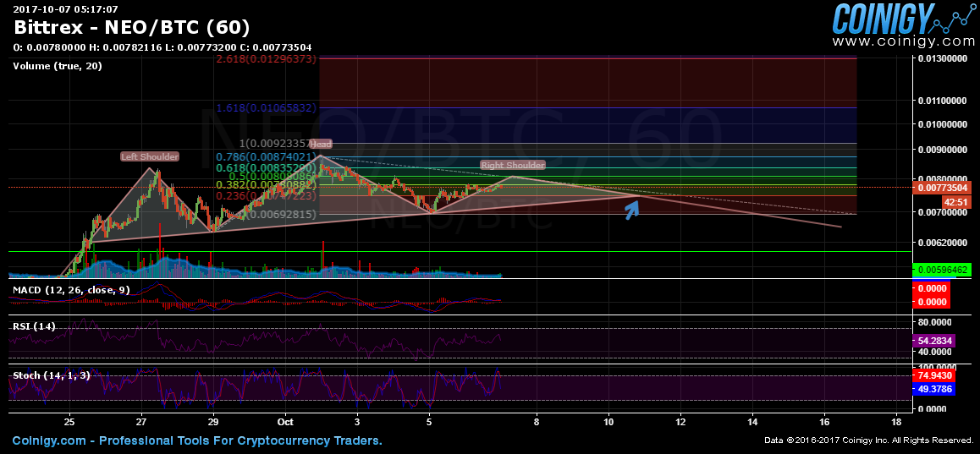The height and width of the screenshot is (454, 980).
Task: Click the date axis label 16
Action: coord(823,421)
